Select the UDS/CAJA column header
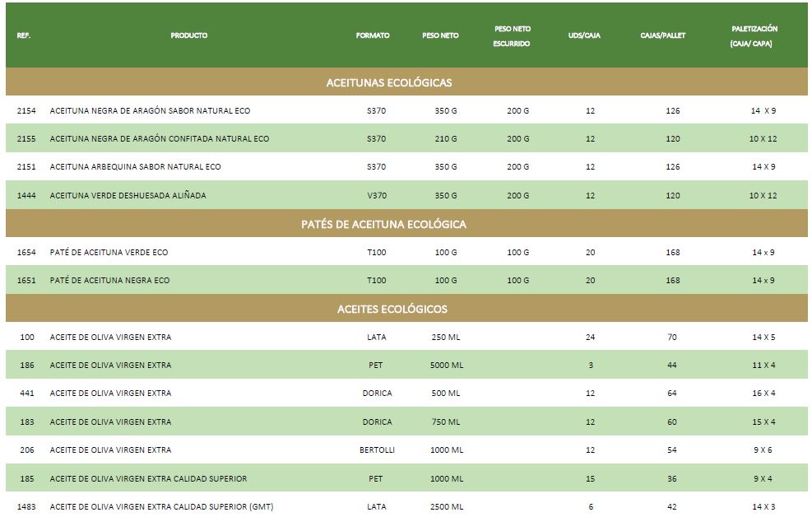The image size is (812, 531). 584,35
